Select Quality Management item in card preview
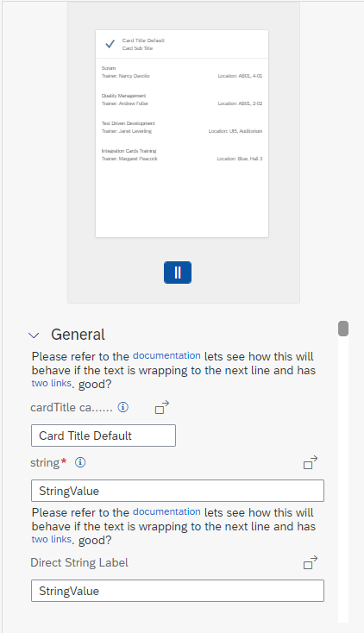This screenshot has width=364, height=633. click(182, 100)
